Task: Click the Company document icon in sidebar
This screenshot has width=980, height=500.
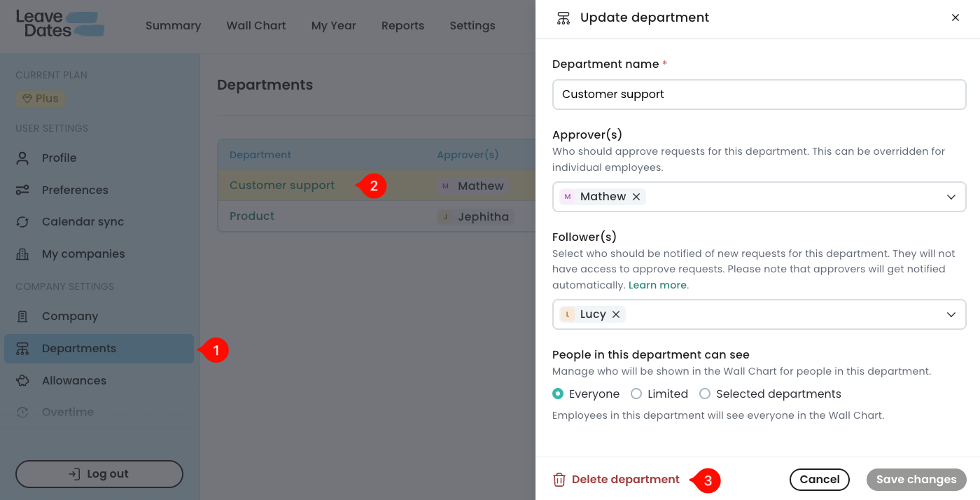Action: click(22, 317)
